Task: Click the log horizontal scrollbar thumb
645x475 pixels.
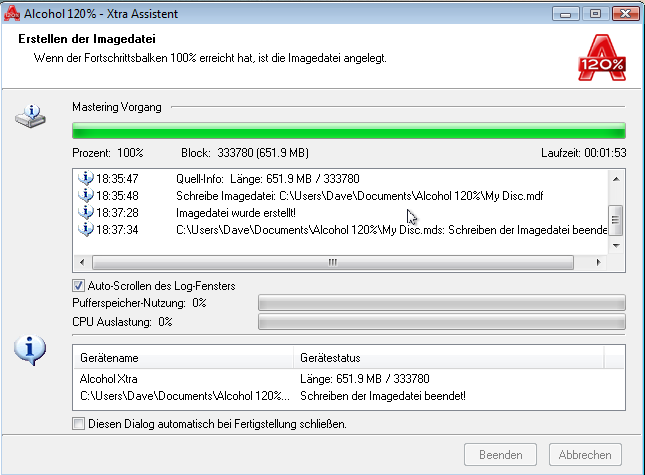Action: pyautogui.click(x=333, y=262)
